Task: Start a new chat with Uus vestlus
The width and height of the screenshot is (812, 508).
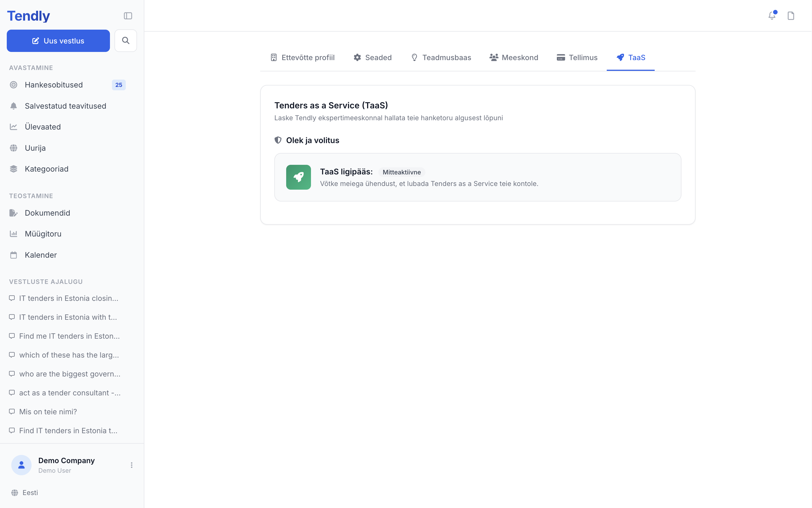Action: click(58, 41)
